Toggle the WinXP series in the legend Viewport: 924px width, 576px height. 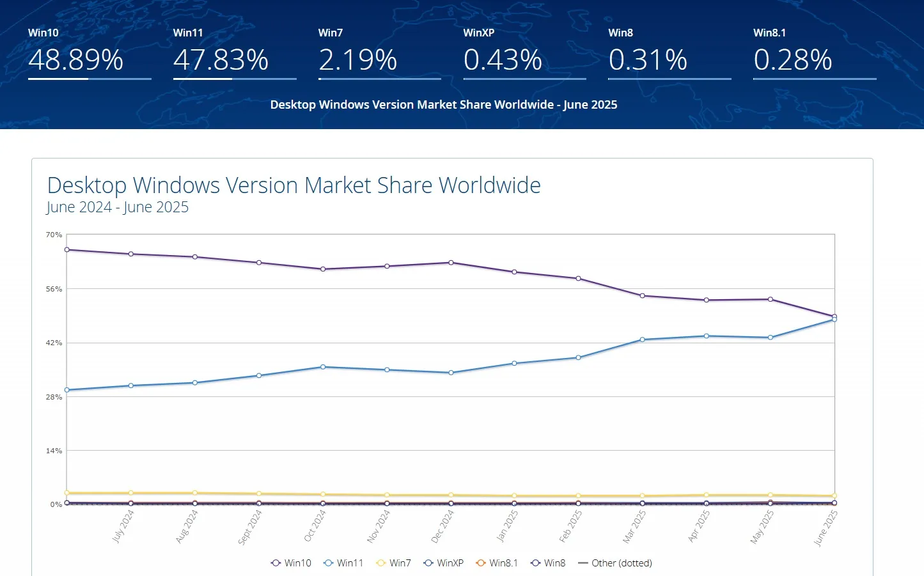pyautogui.click(x=443, y=563)
